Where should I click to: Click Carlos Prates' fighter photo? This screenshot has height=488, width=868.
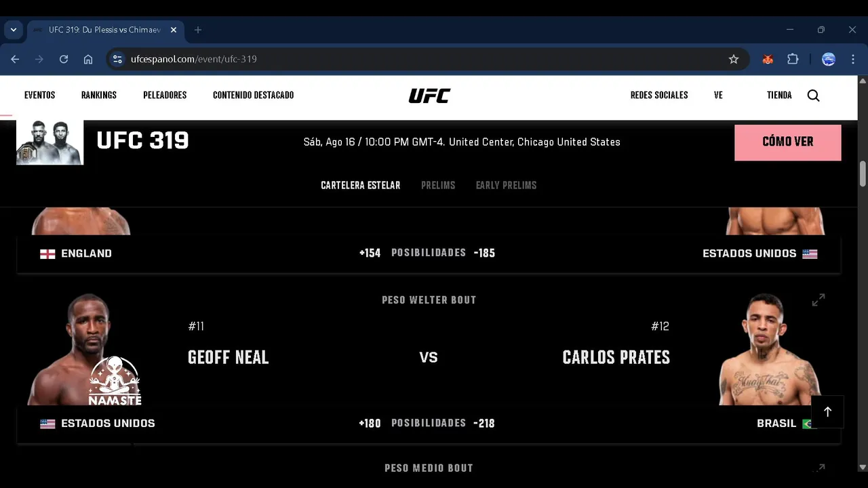click(770, 349)
